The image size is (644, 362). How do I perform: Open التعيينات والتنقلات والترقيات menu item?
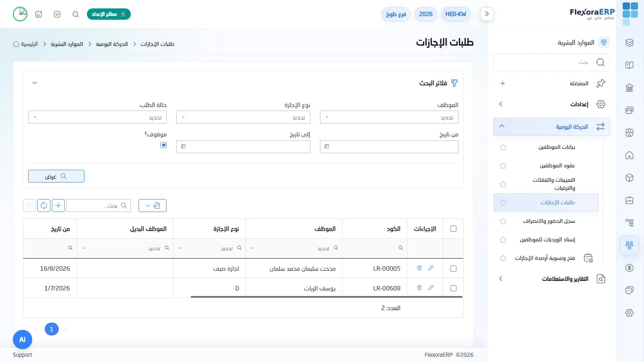click(x=554, y=184)
